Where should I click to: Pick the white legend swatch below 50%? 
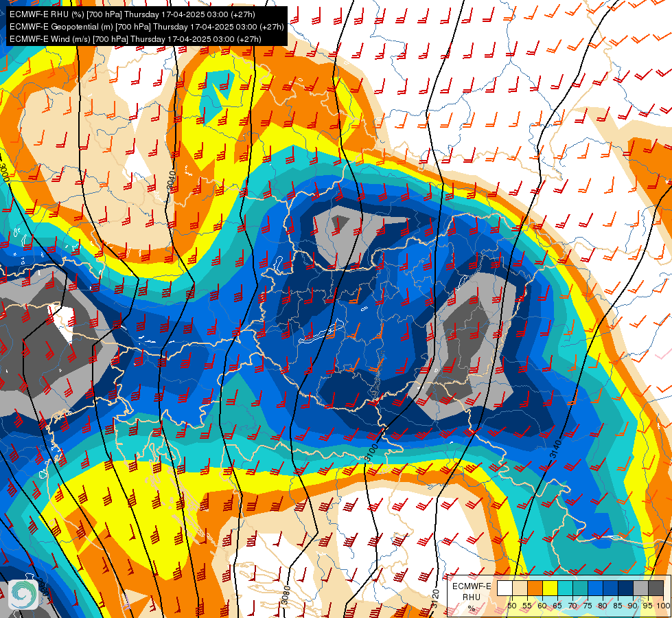point(505,588)
